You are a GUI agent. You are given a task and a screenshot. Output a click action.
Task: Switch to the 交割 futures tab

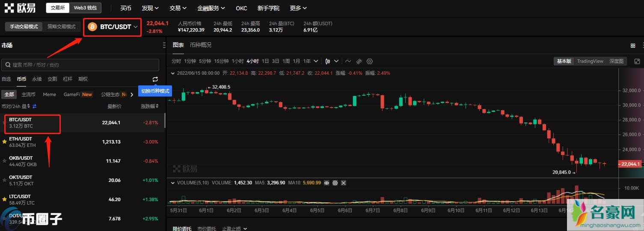click(52, 79)
